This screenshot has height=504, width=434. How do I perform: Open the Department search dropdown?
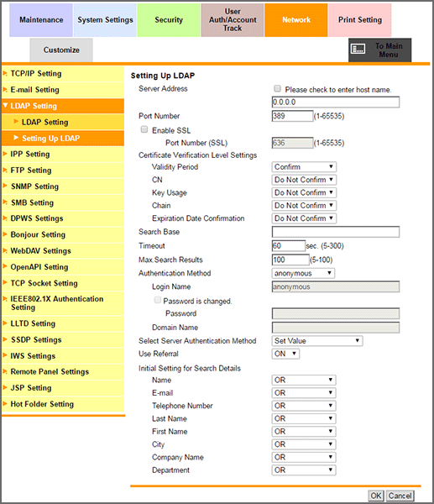click(x=304, y=470)
